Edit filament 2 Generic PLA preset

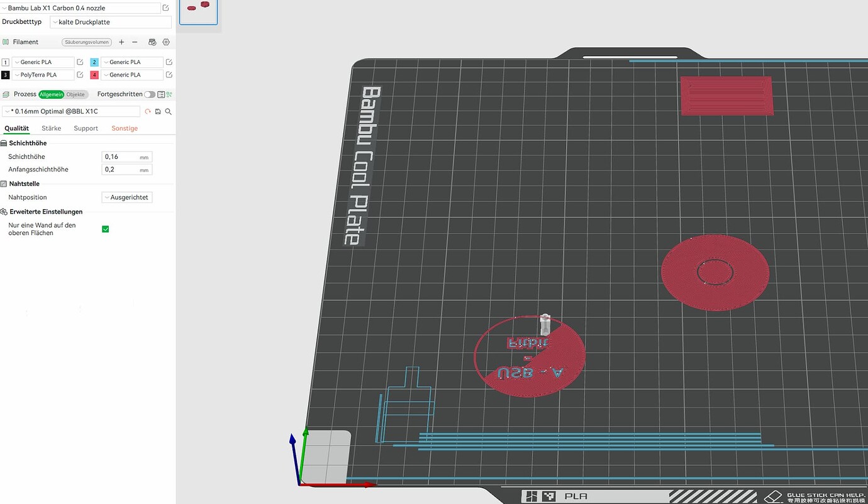point(169,62)
